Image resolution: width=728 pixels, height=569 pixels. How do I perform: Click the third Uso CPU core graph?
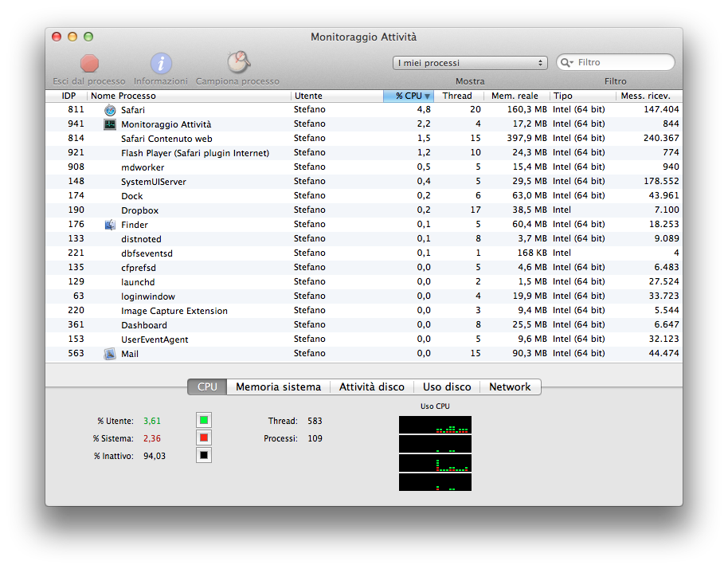pyautogui.click(x=435, y=463)
